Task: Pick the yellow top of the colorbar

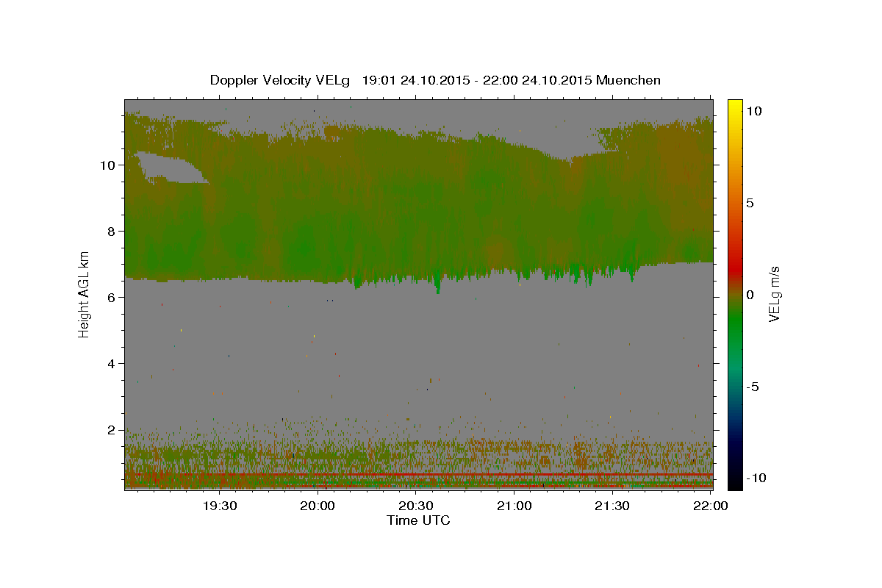Action: coord(734,107)
